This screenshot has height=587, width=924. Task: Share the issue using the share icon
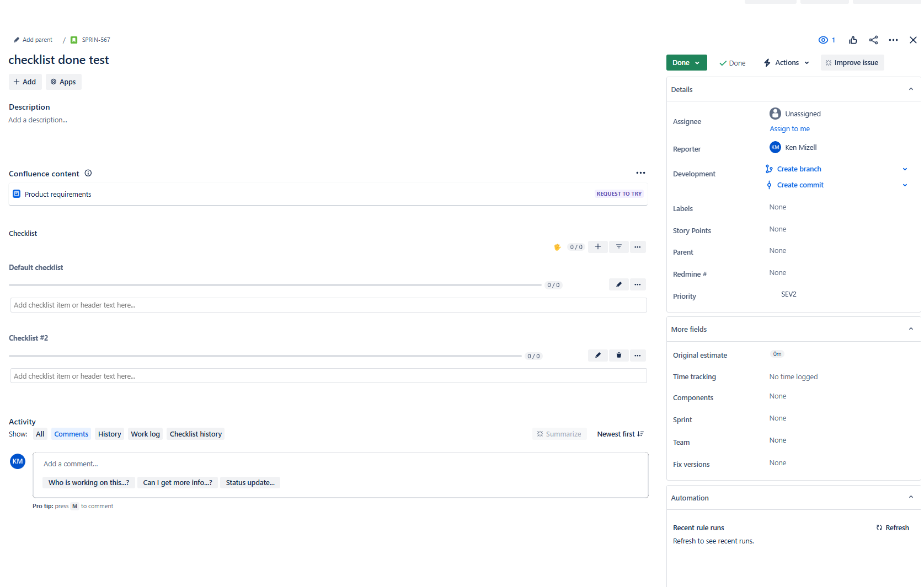point(873,40)
